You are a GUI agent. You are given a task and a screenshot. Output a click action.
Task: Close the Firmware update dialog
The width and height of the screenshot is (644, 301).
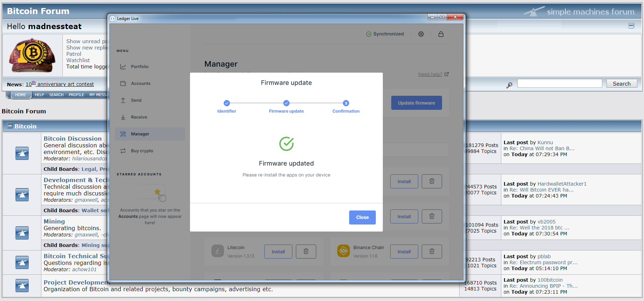[x=362, y=218]
